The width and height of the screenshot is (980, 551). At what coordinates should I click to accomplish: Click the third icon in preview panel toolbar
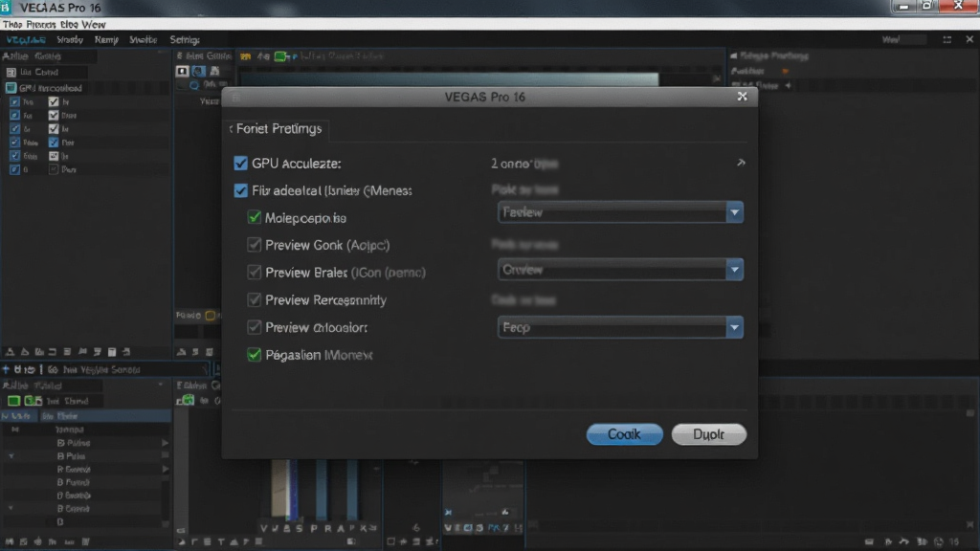click(215, 71)
